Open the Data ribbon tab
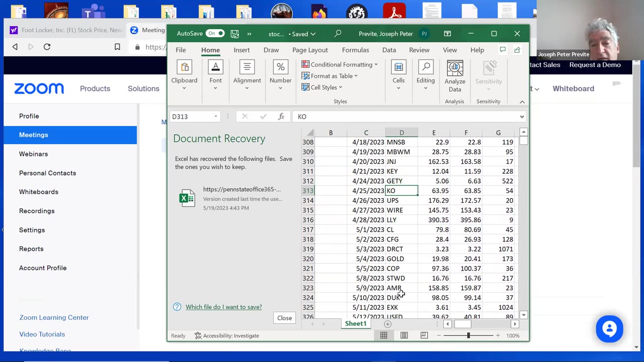Viewport: 644px width, 362px height. pyautogui.click(x=389, y=50)
